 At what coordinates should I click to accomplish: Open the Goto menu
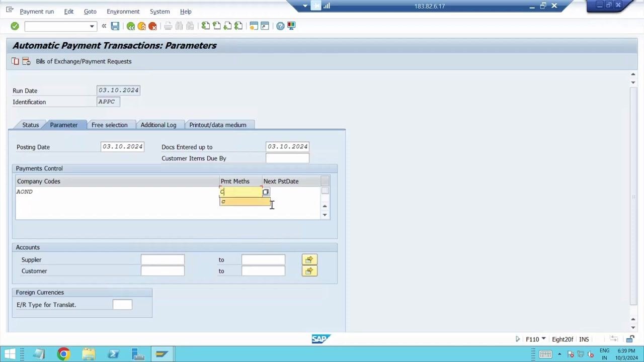point(90,12)
